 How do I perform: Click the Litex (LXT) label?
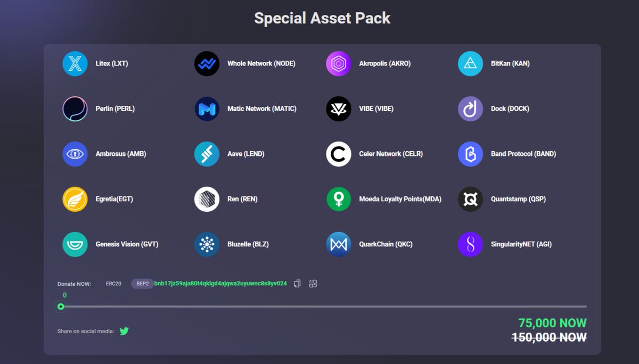pos(112,63)
